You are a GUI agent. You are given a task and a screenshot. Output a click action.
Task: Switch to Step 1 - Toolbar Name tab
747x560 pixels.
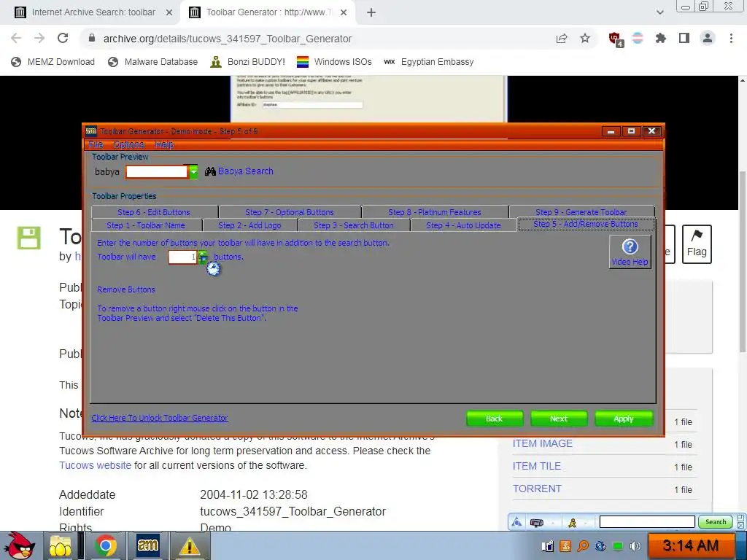(146, 225)
